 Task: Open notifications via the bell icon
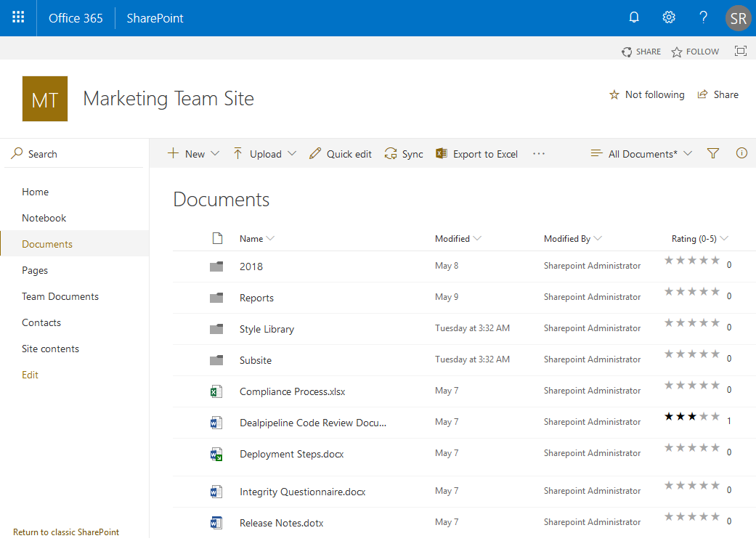pos(633,17)
